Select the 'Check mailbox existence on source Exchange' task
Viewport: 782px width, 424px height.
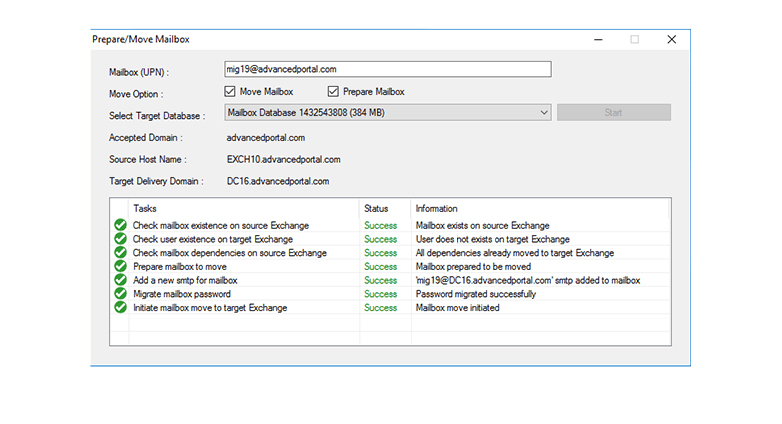point(221,225)
